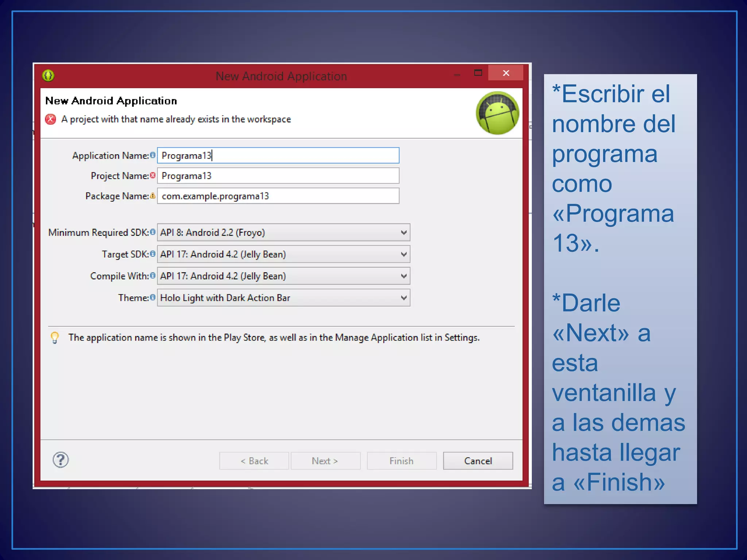Screen dimensions: 747x560
Task: Click warning icon next to Package Name label
Action: (153, 196)
